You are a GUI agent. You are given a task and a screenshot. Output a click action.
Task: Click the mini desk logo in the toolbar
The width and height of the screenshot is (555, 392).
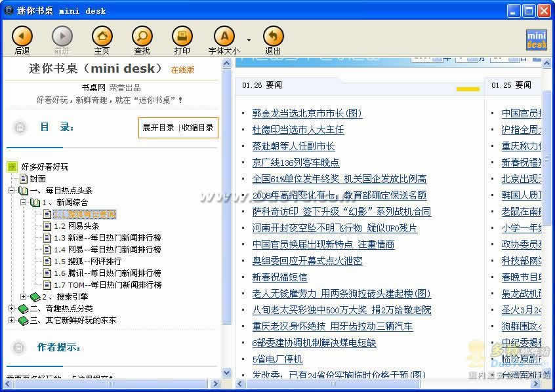click(x=537, y=39)
